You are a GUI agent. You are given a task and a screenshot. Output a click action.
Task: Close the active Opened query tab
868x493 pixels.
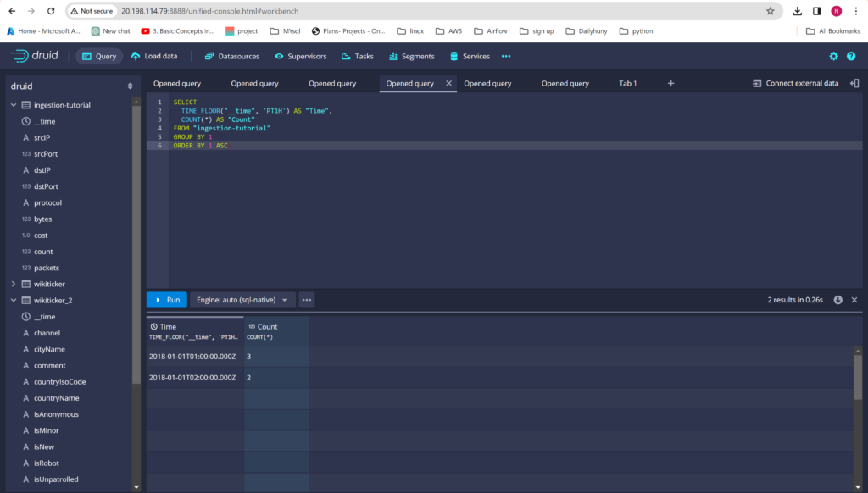pos(448,83)
